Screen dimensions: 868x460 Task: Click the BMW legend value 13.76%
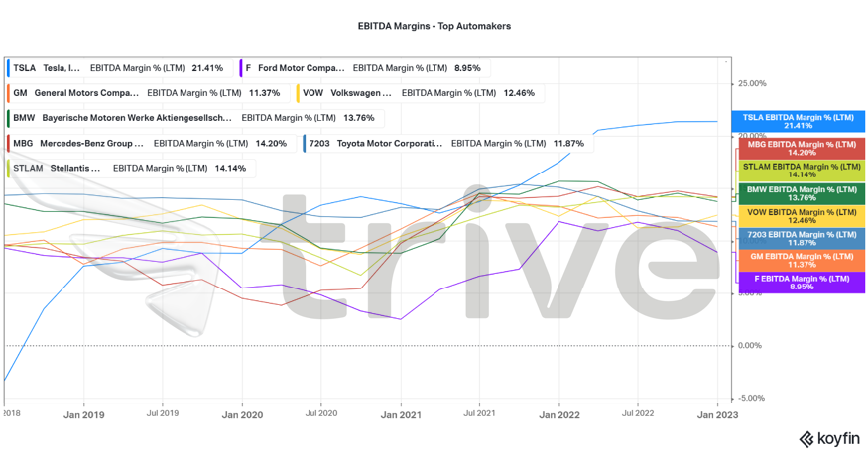tap(359, 118)
